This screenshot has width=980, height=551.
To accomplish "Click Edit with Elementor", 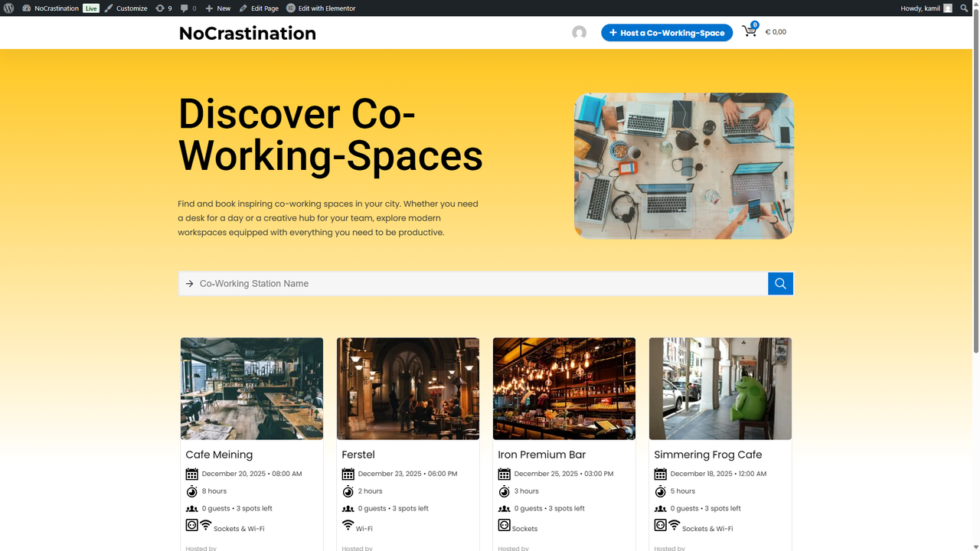I will [x=321, y=8].
